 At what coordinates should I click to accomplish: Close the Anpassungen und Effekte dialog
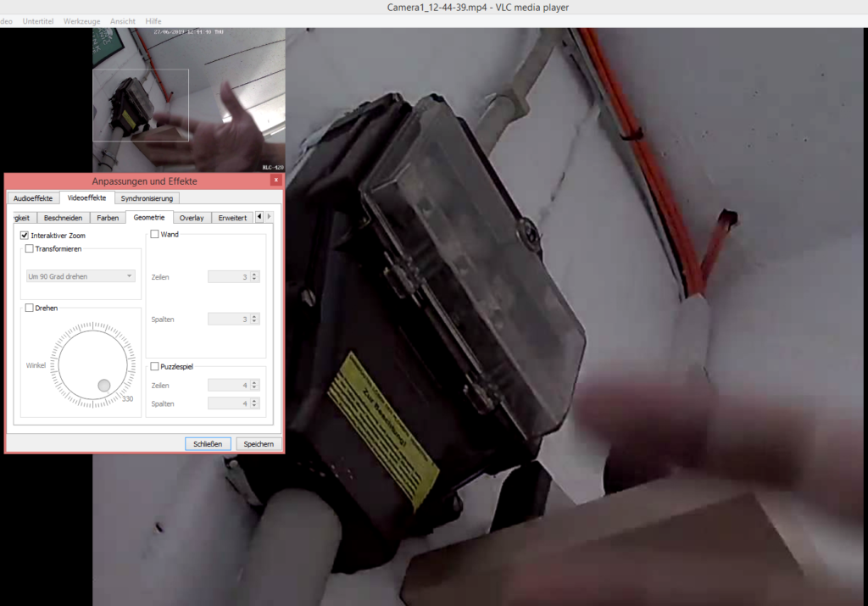tap(275, 181)
